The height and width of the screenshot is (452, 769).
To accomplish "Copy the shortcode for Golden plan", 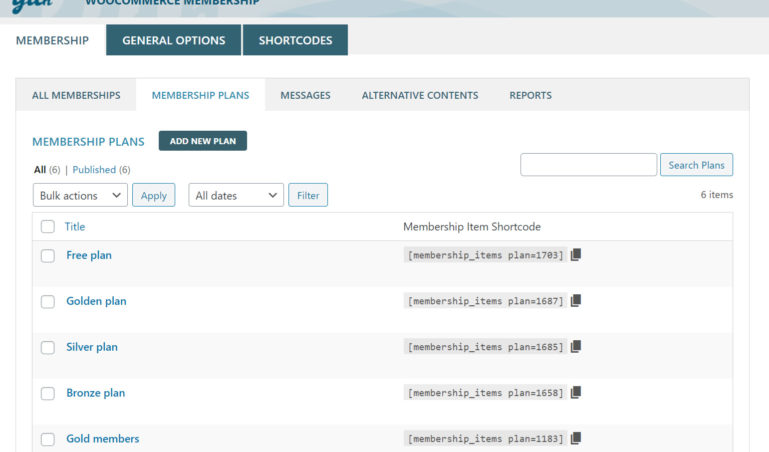I will (x=576, y=301).
